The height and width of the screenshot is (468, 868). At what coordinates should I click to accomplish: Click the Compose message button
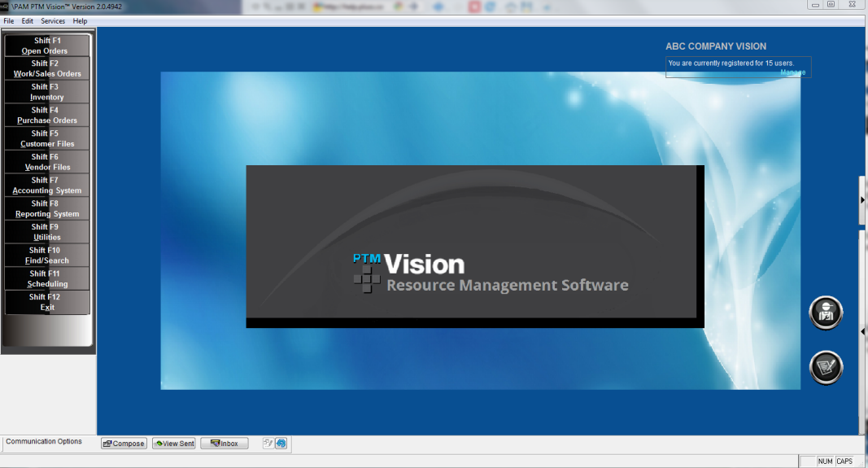click(x=124, y=444)
